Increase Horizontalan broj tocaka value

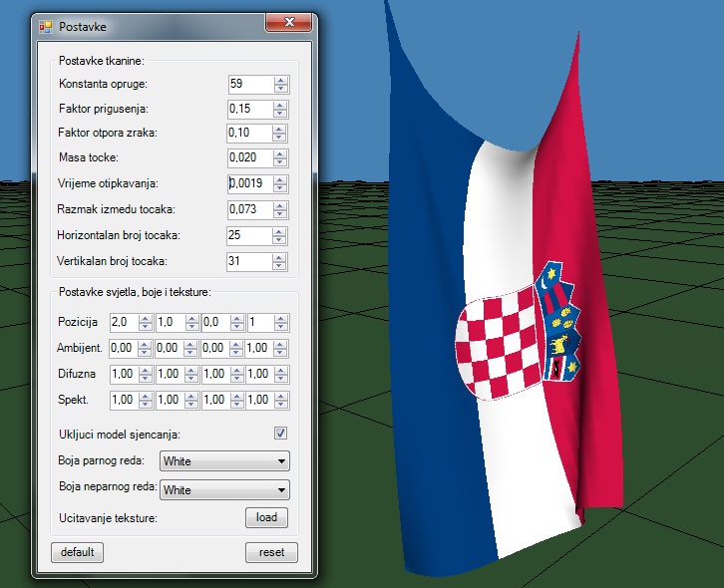click(x=279, y=231)
